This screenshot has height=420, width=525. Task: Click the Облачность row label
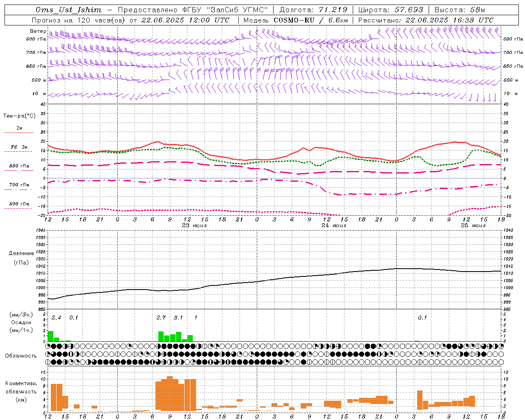pos(21,356)
